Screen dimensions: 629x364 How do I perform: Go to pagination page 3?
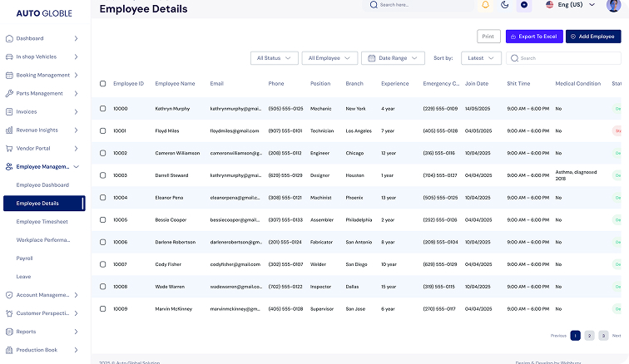pos(603,336)
